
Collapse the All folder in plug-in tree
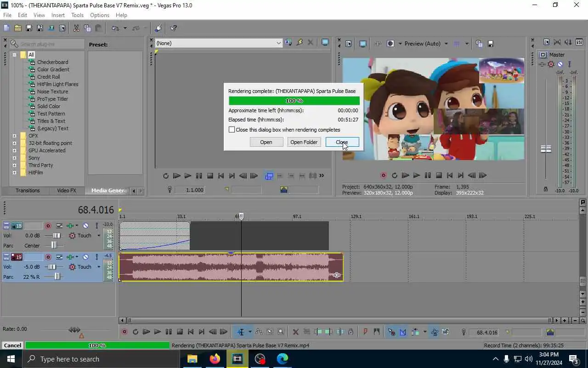(x=14, y=55)
